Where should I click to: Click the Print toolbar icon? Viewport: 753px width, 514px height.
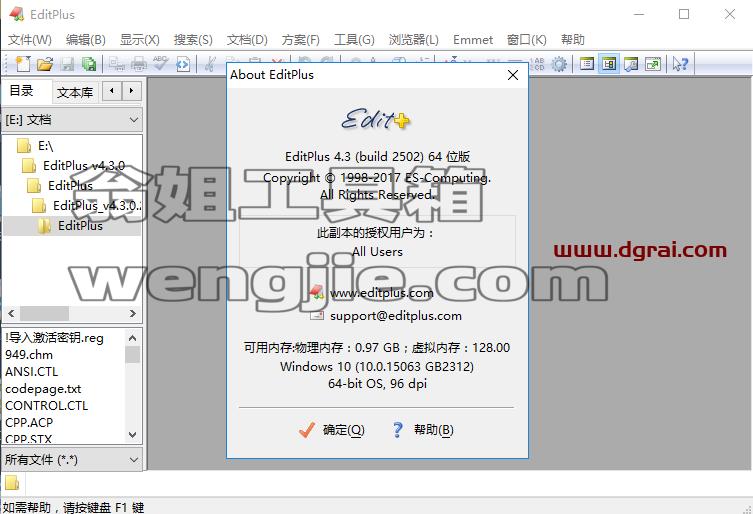coord(139,64)
